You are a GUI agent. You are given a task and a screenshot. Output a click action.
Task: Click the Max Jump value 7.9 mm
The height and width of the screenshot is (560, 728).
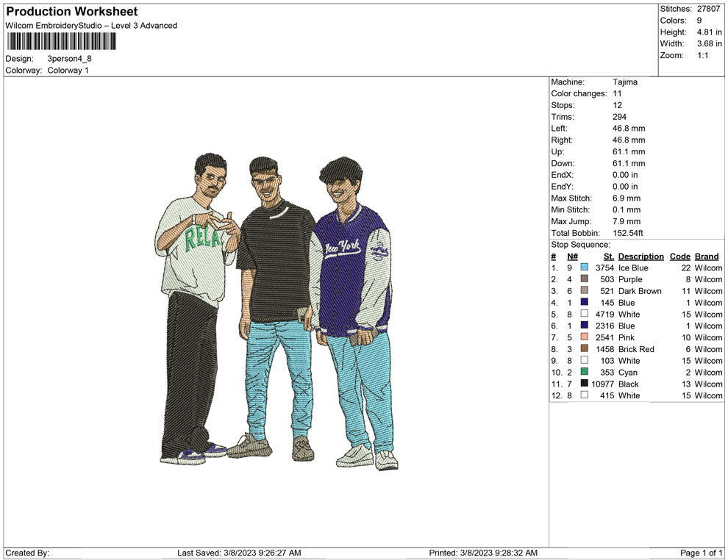[x=627, y=221]
